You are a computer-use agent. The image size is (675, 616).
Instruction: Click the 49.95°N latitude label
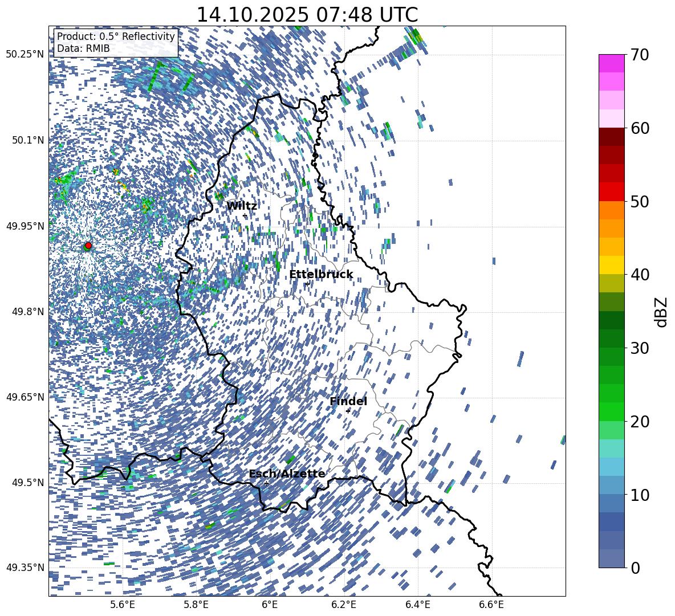[25, 226]
